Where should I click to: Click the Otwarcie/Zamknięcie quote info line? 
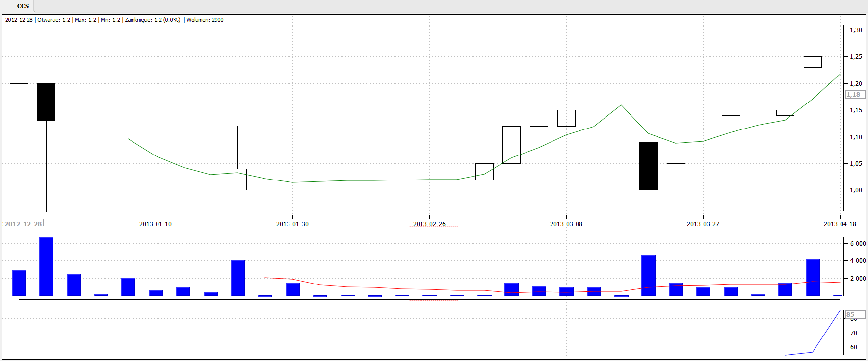[x=114, y=20]
